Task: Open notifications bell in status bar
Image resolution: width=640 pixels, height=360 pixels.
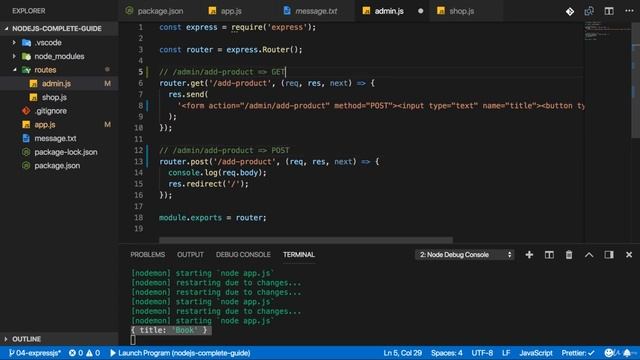Action: (627, 353)
